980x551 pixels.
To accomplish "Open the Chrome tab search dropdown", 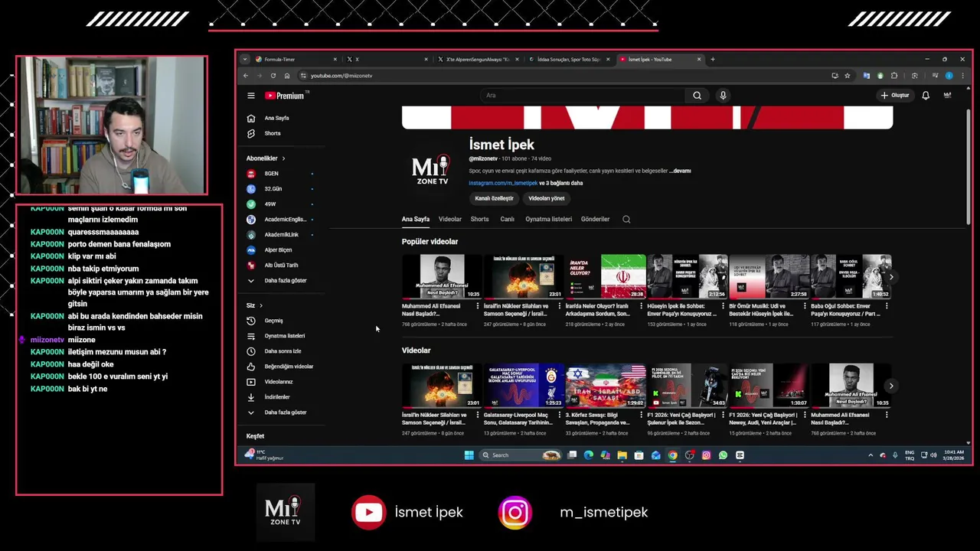I will tap(245, 59).
